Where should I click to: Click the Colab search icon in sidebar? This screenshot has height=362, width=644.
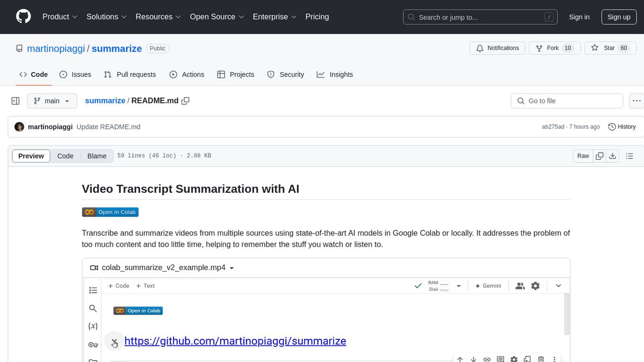click(x=93, y=308)
